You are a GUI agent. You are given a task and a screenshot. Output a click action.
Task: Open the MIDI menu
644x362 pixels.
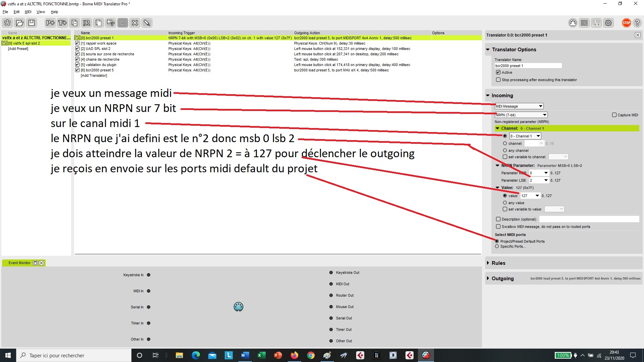pyautogui.click(x=28, y=12)
